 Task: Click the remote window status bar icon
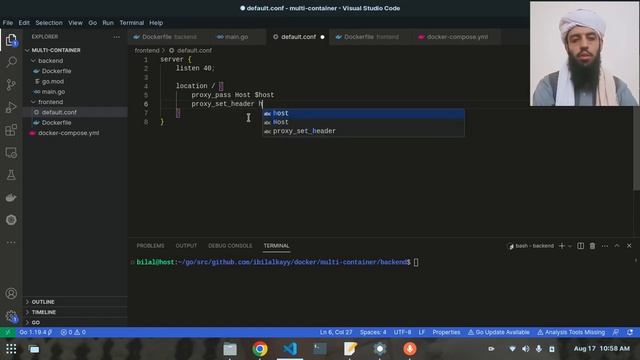pyautogui.click(x=7, y=332)
